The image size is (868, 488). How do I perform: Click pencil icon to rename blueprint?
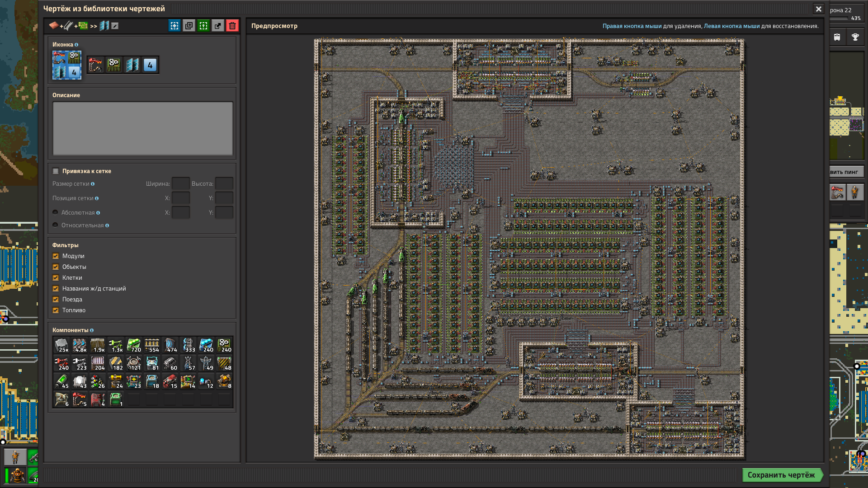coord(115,26)
